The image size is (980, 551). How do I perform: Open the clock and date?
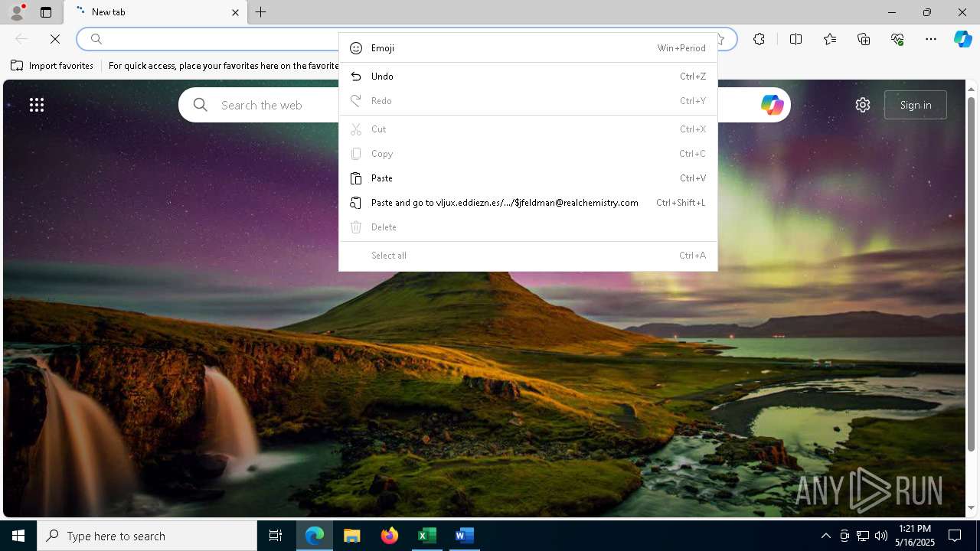click(915, 536)
